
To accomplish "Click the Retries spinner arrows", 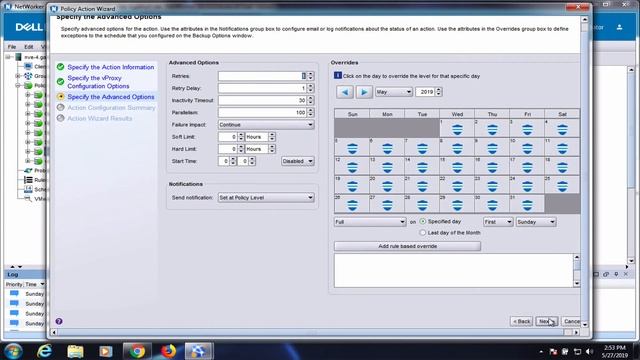I will click(311, 76).
